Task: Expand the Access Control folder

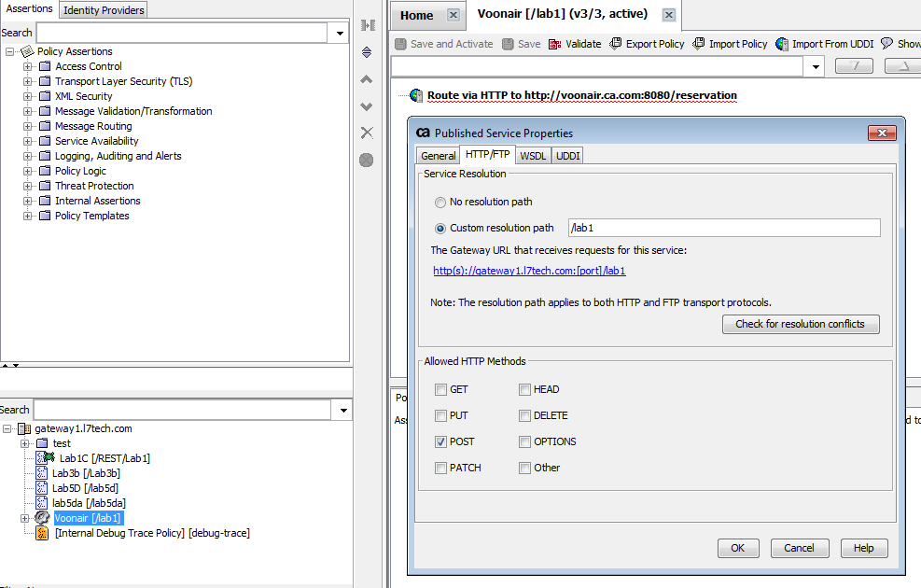Action: tap(28, 66)
